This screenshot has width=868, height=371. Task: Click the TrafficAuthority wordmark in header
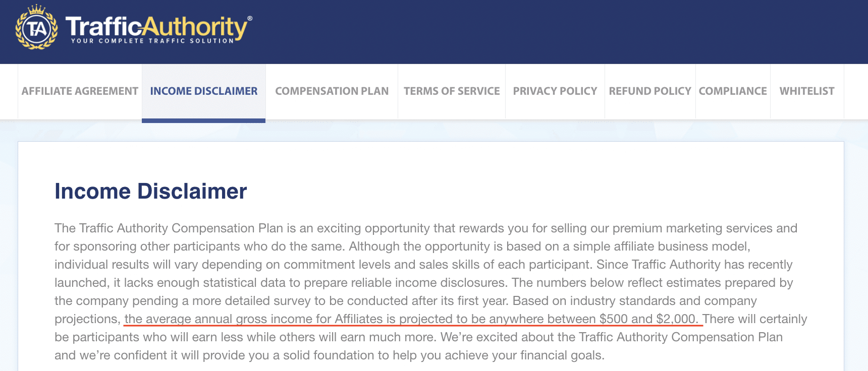pyautogui.click(x=156, y=26)
